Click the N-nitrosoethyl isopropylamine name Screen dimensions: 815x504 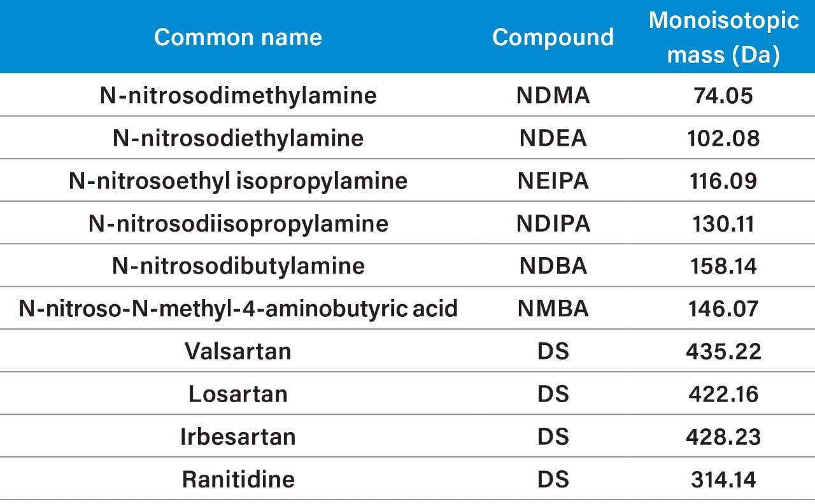(238, 181)
